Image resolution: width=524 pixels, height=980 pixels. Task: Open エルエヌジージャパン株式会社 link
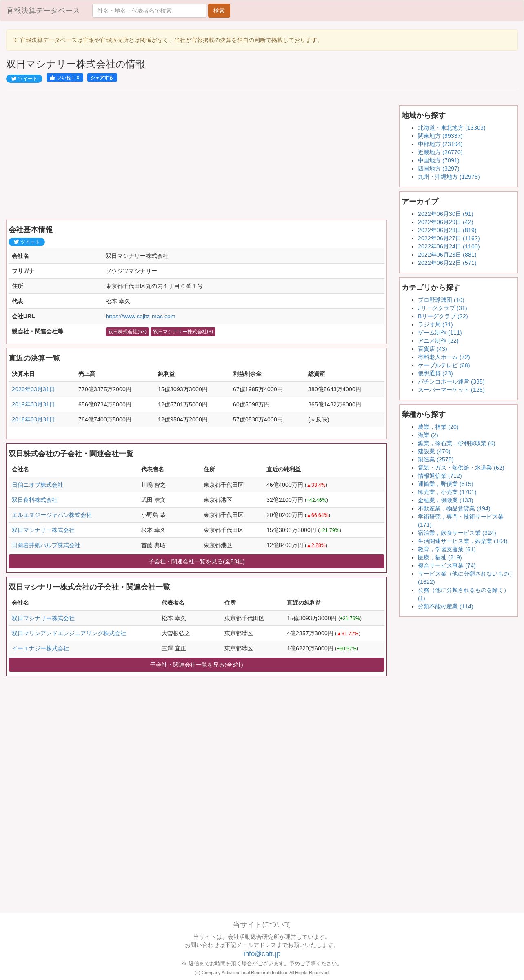click(52, 515)
